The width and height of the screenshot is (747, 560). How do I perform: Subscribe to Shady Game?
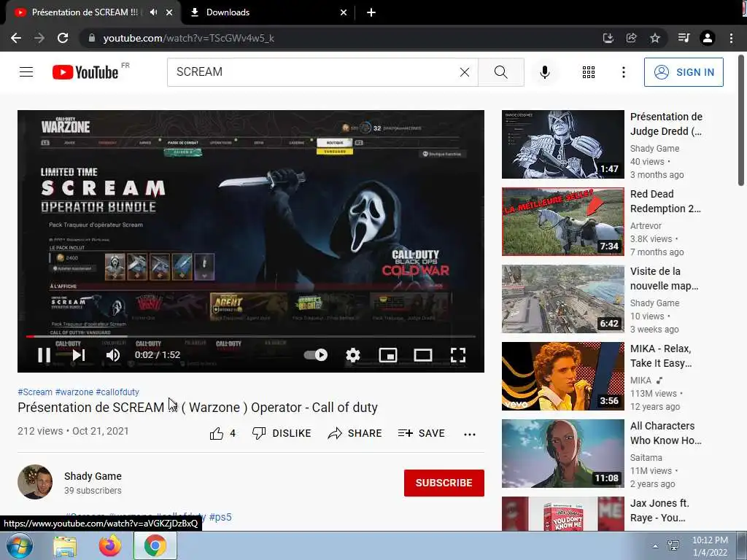pos(444,483)
